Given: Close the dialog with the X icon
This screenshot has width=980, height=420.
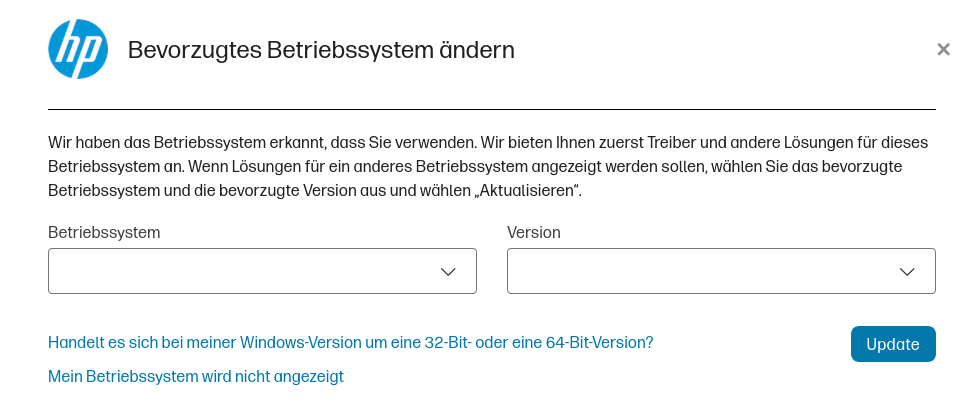Looking at the screenshot, I should click(943, 49).
